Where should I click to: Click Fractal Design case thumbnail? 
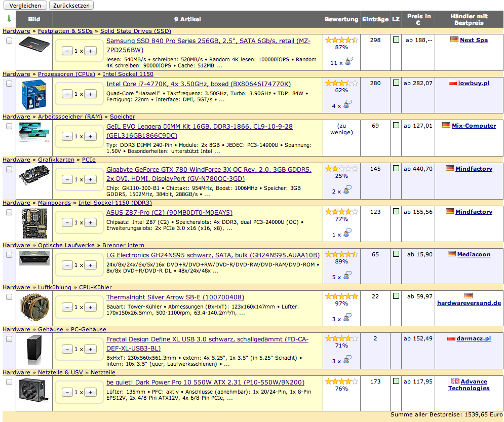click(x=34, y=350)
